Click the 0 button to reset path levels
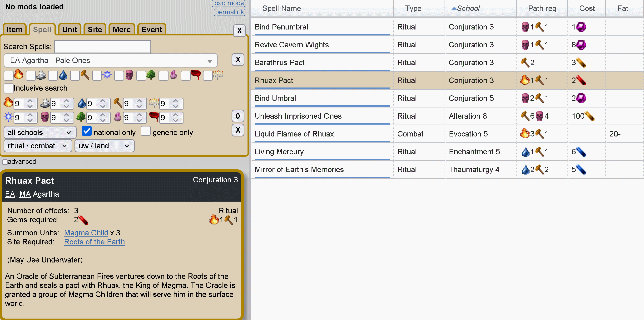The width and height of the screenshot is (644, 320). click(238, 116)
